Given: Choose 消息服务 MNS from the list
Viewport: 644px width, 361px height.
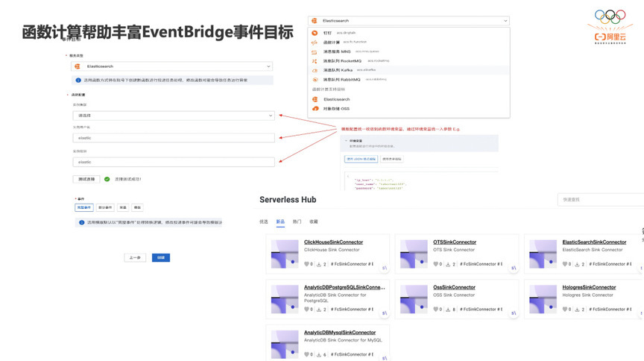Looking at the screenshot, I should 409,51.
